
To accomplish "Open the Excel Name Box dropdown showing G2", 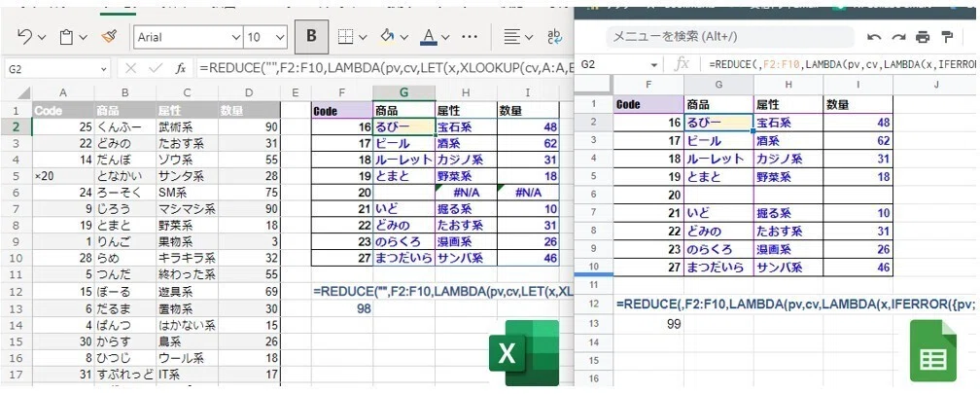I will click(x=104, y=68).
